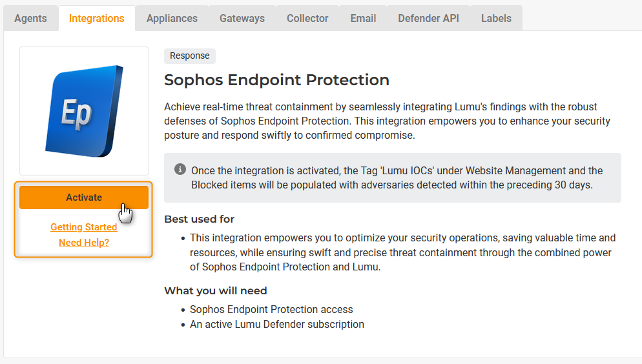The image size is (642, 364).
Task: Click the What you will need heading
Action: click(215, 290)
